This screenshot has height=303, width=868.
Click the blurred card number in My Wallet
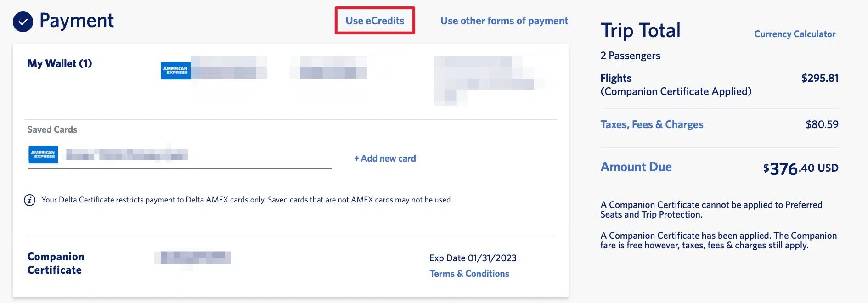pos(229,67)
